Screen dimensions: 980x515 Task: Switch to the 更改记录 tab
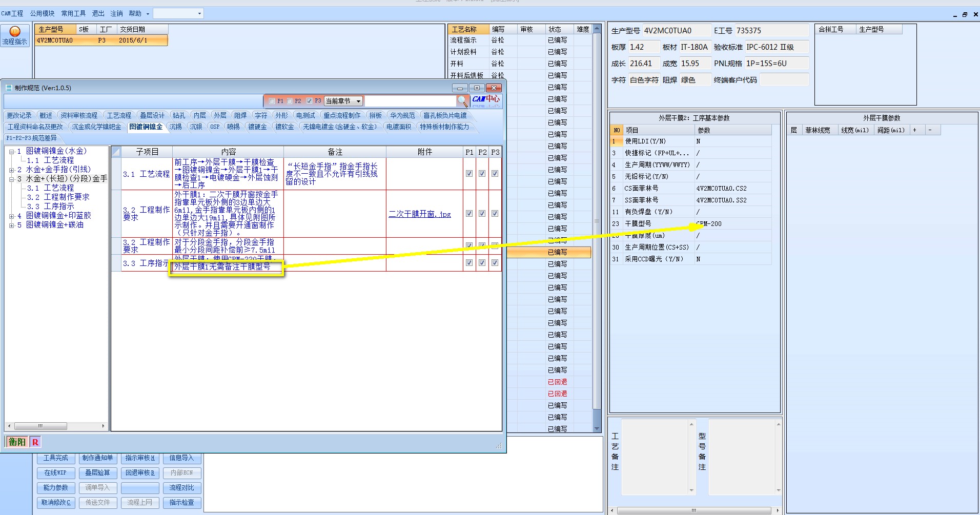19,115
